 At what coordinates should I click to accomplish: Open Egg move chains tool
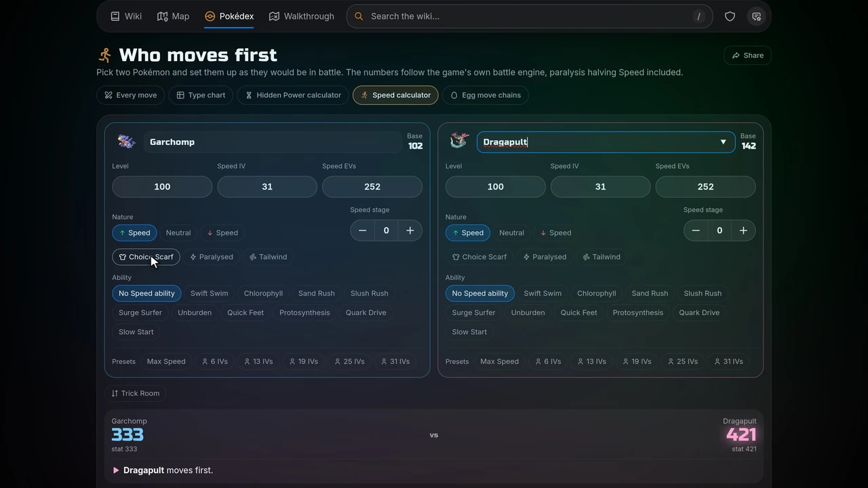point(486,95)
